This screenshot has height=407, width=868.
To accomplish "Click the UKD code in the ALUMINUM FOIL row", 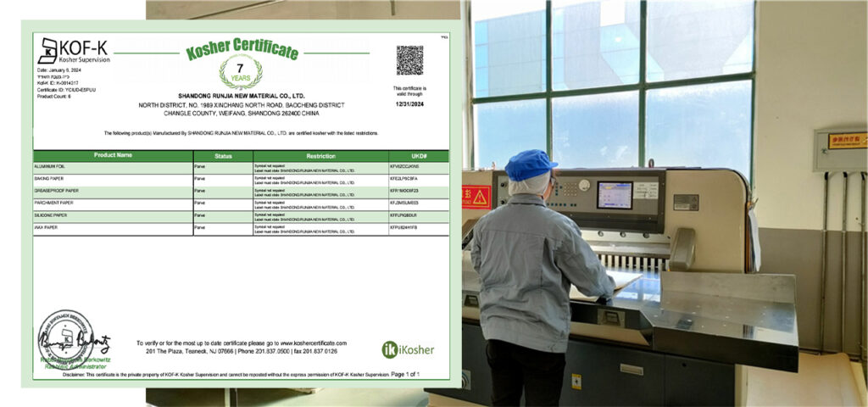I will point(404,166).
